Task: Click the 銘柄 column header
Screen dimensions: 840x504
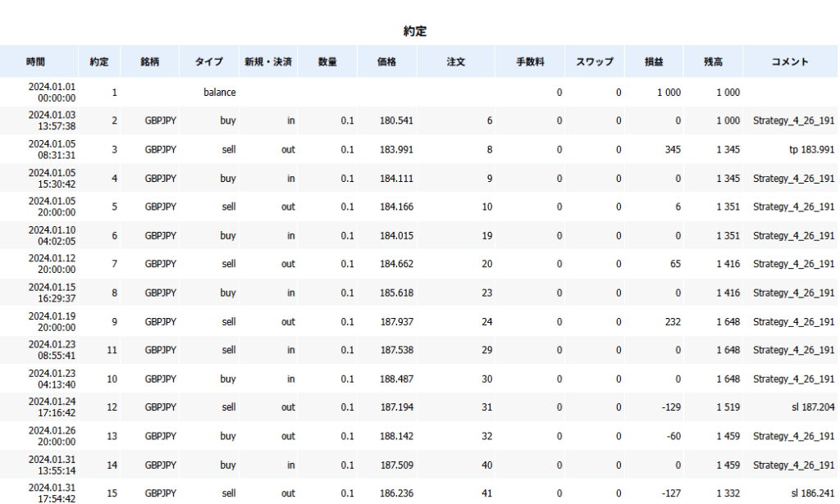Action: click(149, 62)
